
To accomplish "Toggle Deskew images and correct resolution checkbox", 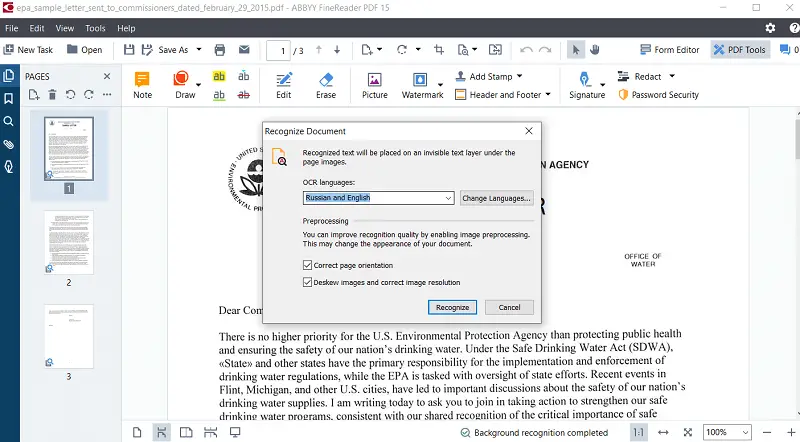I will (307, 282).
